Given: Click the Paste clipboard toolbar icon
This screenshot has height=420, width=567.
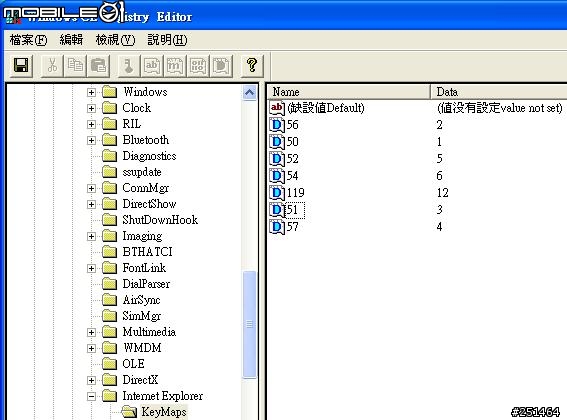Looking at the screenshot, I should [x=98, y=66].
